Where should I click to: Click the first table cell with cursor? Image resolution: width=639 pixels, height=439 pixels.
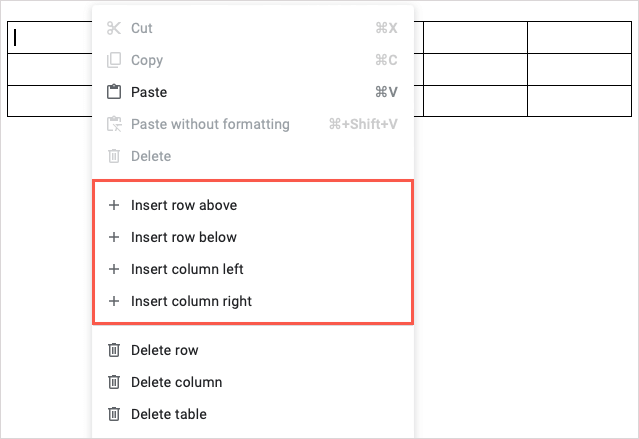pyautogui.click(x=50, y=37)
